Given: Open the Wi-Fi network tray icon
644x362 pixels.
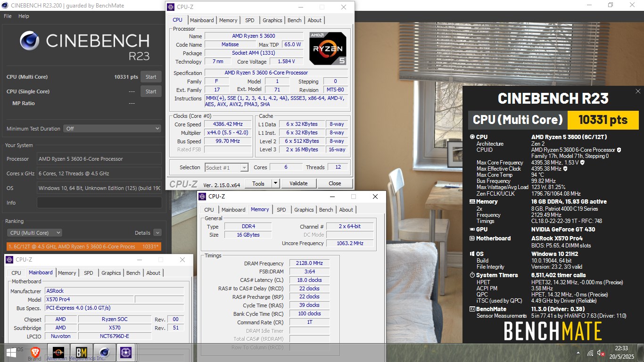Looking at the screenshot, I should (590, 353).
